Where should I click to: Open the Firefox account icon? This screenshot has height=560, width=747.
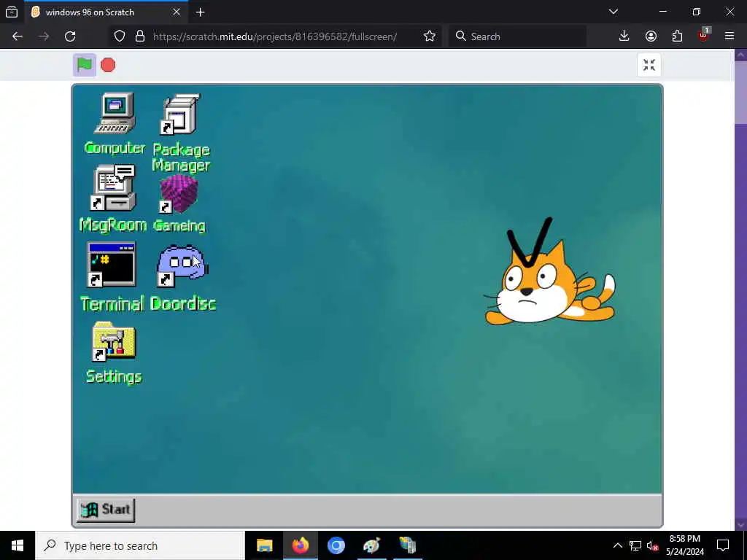(651, 36)
